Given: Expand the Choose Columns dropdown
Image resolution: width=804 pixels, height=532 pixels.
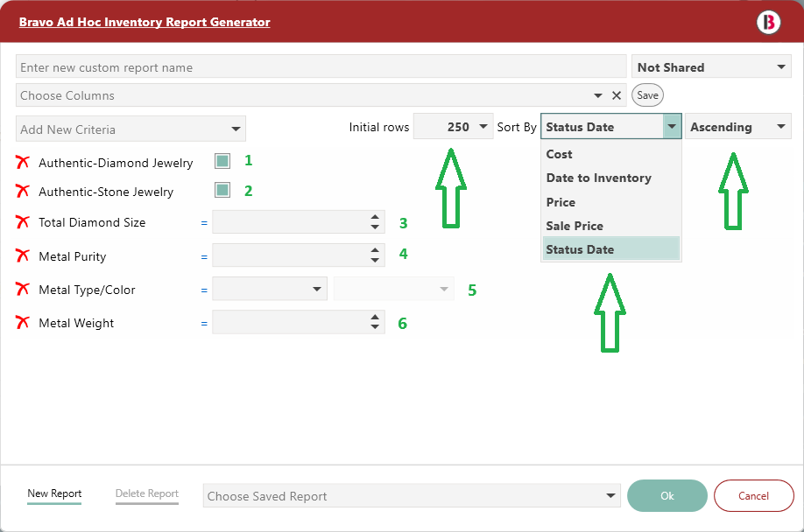Looking at the screenshot, I should pyautogui.click(x=598, y=95).
